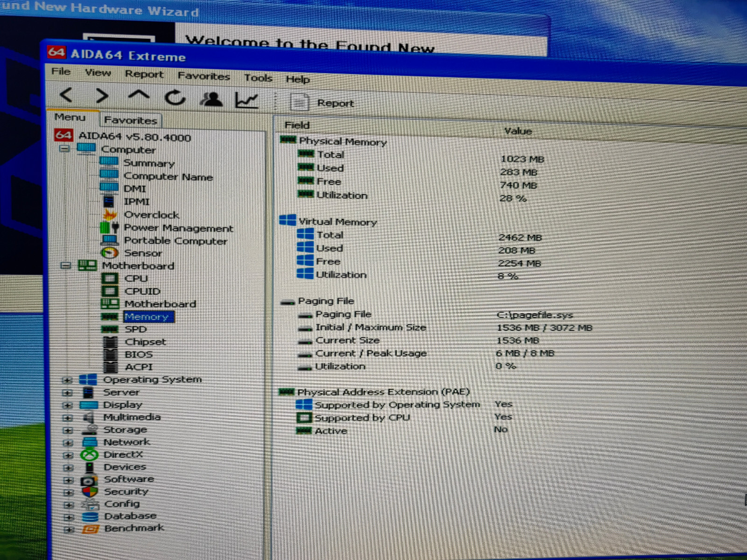Open user manager via the person icon
This screenshot has width=747, height=560.
tap(211, 99)
